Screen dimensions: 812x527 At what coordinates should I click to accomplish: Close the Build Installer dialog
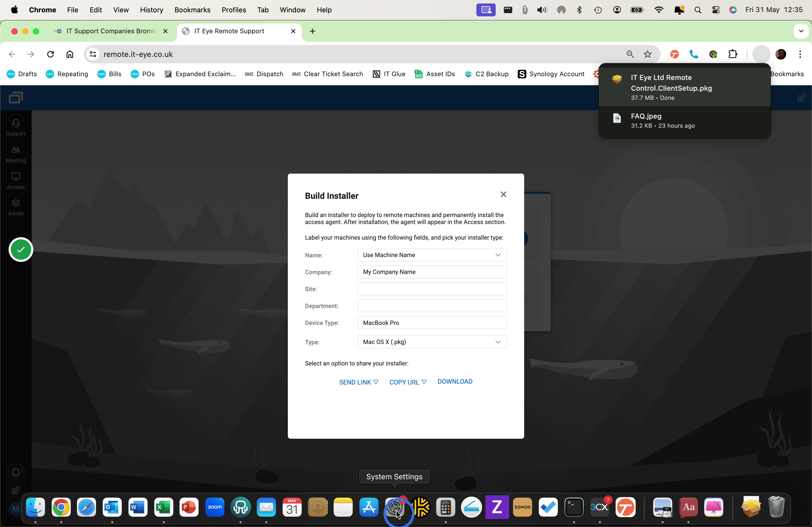click(x=503, y=194)
